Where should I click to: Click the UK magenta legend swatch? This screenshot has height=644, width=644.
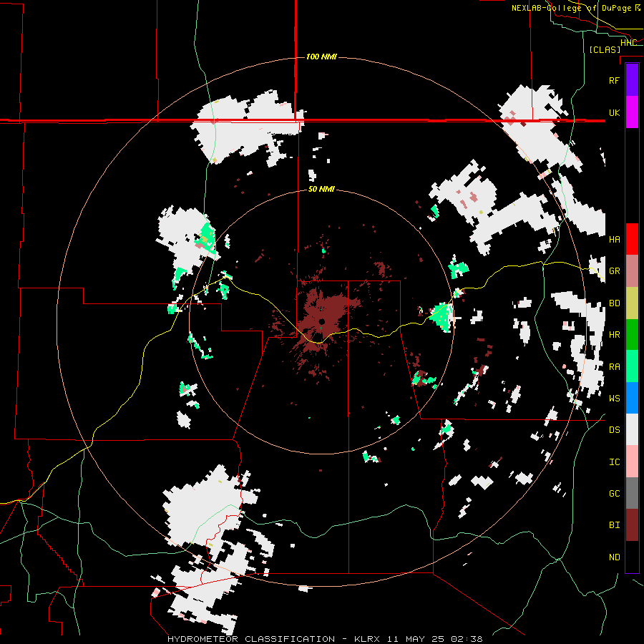[632, 112]
